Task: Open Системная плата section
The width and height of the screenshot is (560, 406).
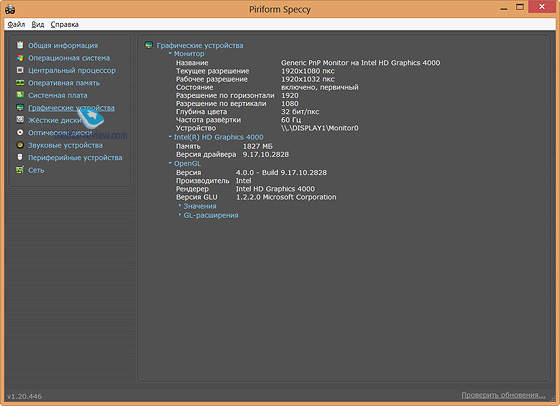Action: [x=58, y=95]
